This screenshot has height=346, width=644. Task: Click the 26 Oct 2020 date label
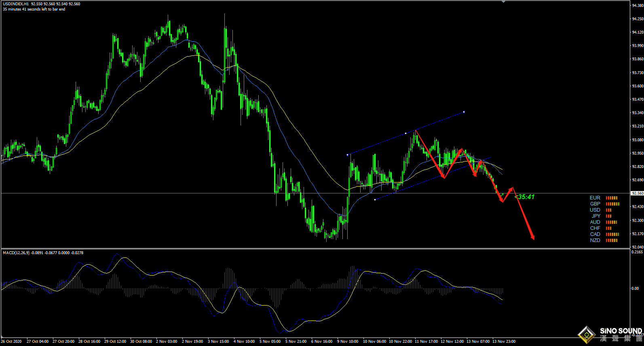(x=11, y=342)
